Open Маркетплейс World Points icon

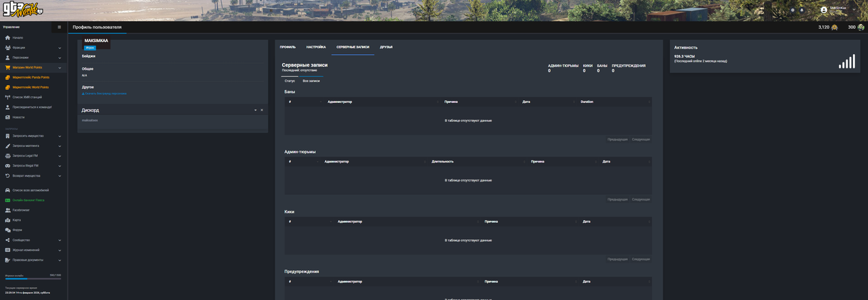[x=7, y=87]
